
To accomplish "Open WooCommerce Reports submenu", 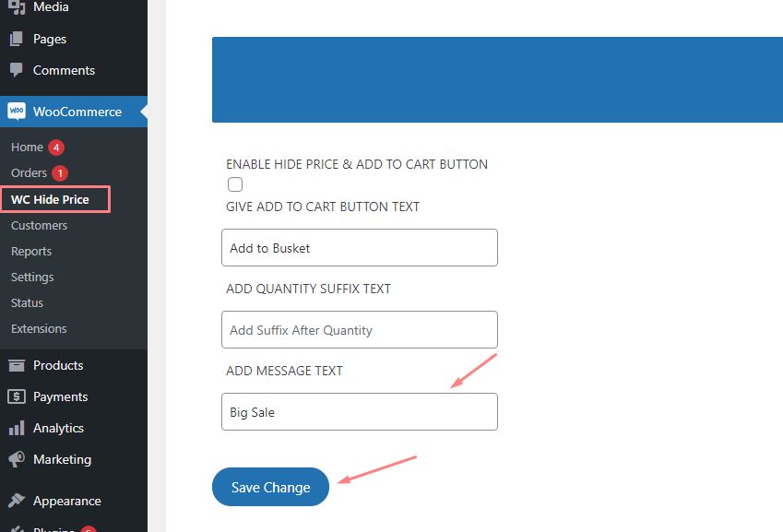I will tap(31, 251).
